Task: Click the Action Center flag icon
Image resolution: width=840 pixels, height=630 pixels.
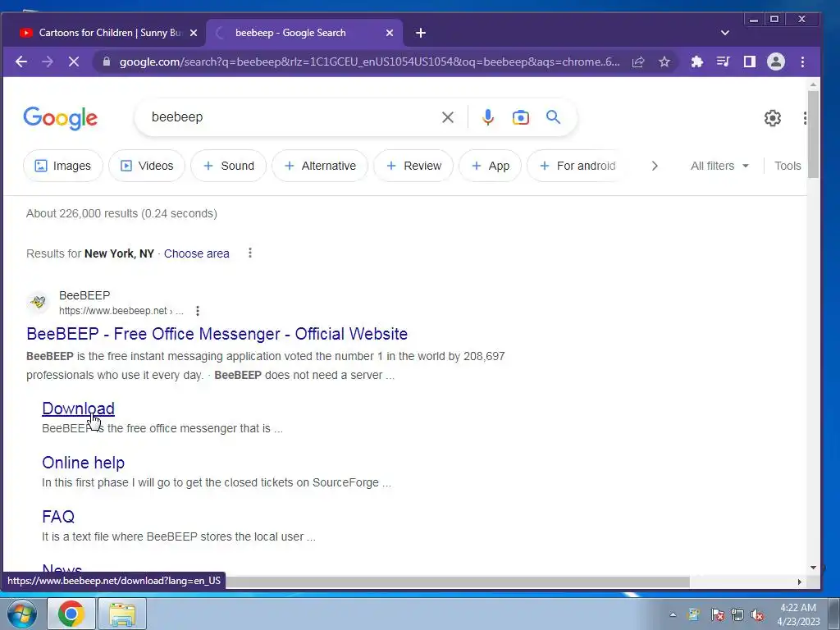Action: pos(717,614)
